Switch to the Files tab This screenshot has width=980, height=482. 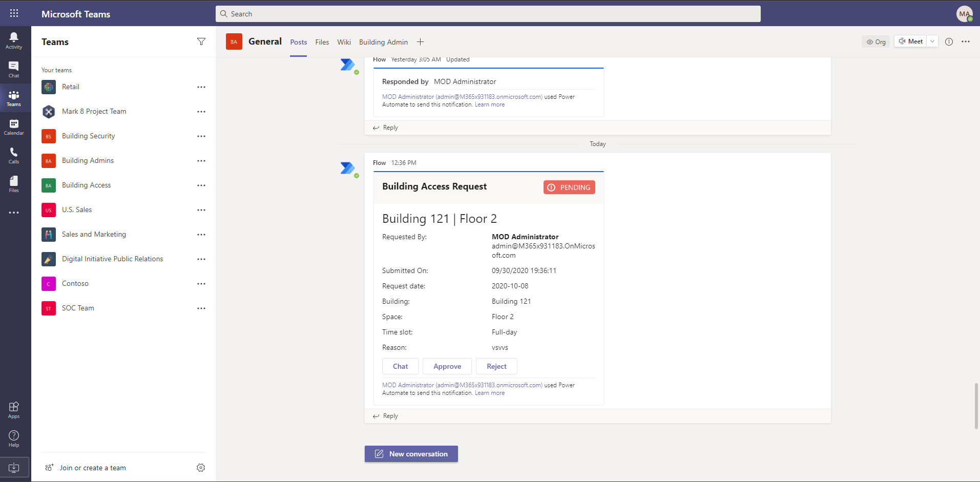point(322,42)
